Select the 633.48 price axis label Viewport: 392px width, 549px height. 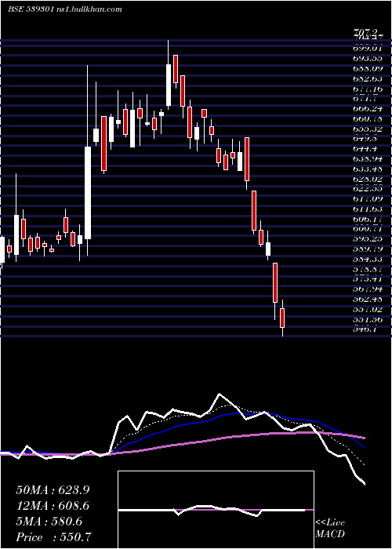368,169
